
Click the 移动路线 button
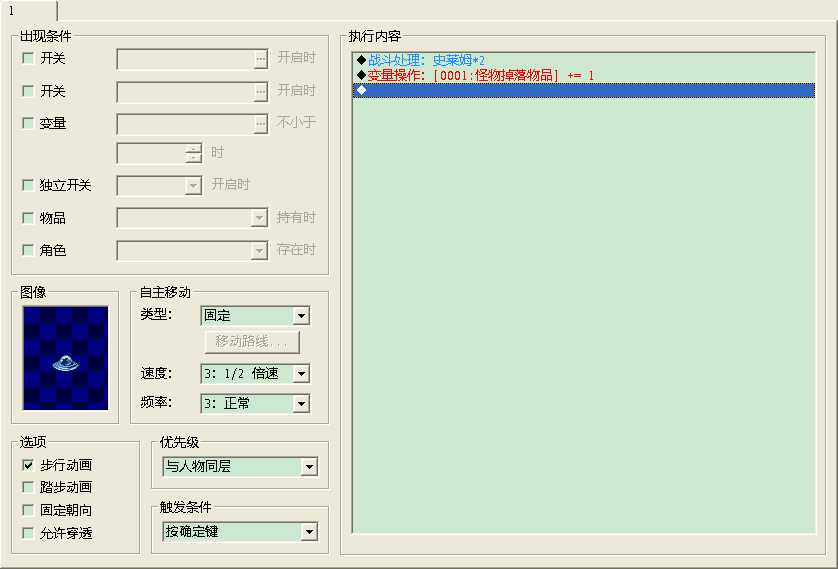click(252, 342)
